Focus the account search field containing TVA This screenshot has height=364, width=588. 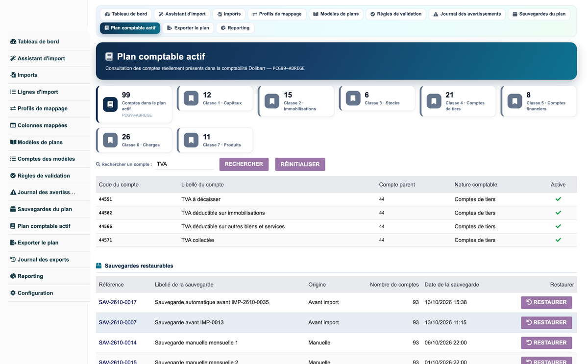pyautogui.click(x=184, y=164)
